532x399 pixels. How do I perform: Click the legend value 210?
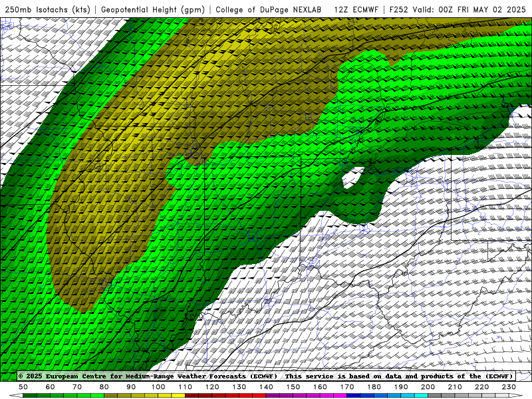tap(455, 387)
